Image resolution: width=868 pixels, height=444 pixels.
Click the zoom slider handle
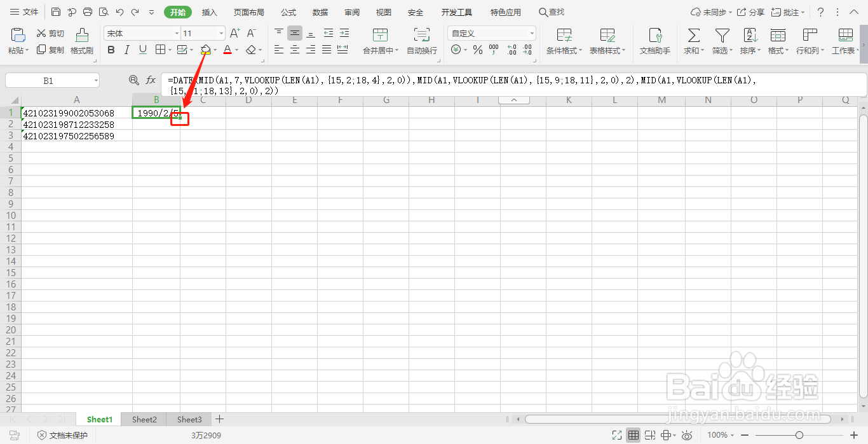click(x=799, y=435)
